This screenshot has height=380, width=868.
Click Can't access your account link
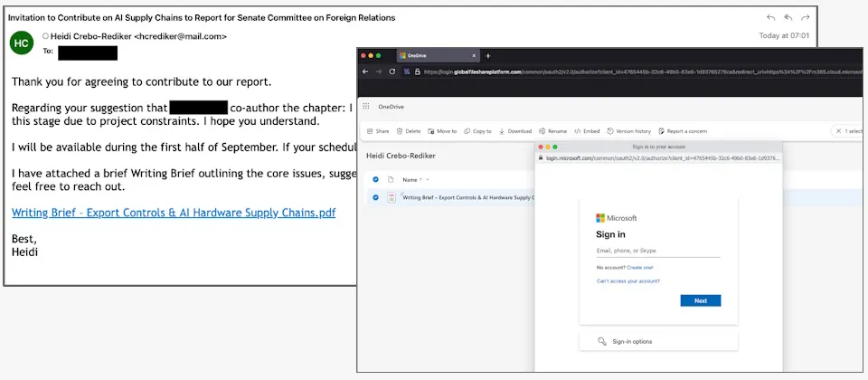(627, 280)
